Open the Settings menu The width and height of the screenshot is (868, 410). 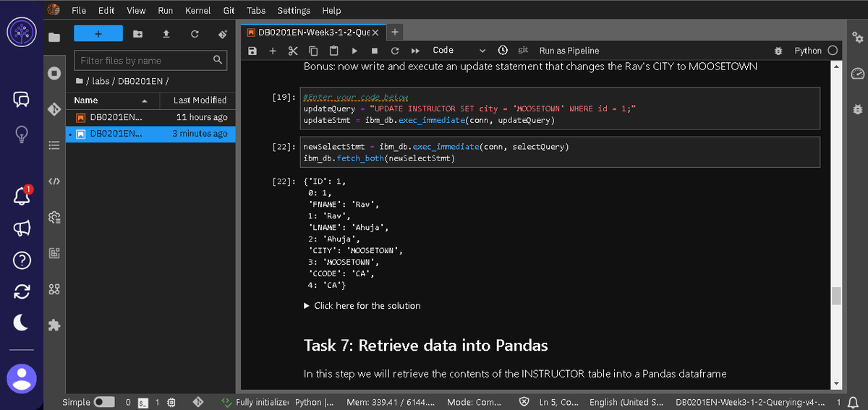point(294,11)
